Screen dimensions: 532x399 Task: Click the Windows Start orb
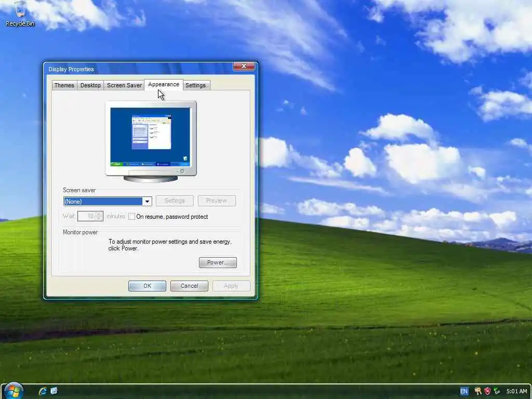click(x=14, y=391)
